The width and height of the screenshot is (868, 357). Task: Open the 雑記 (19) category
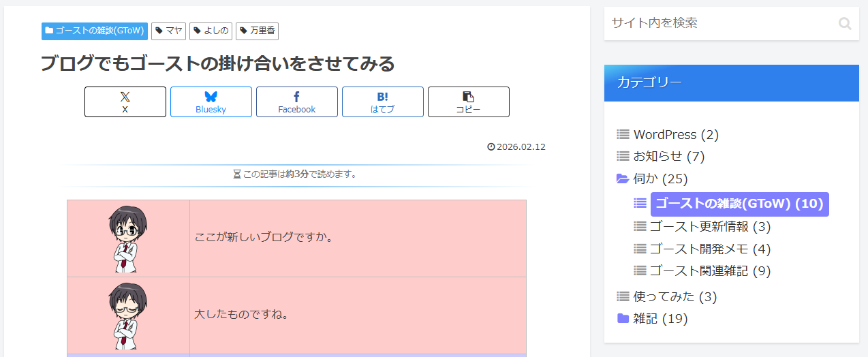tap(661, 318)
